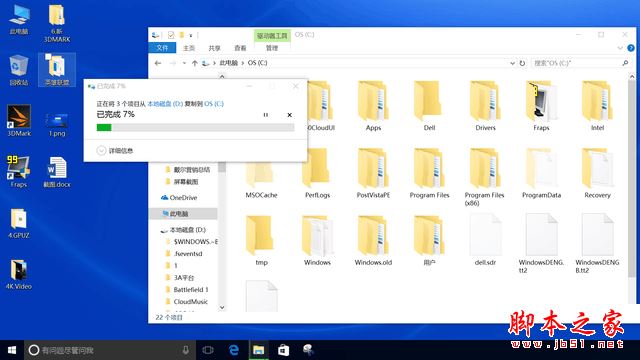Click the 本地磁盘 (D:) source link
Viewport: 640px width, 360px height.
pyautogui.click(x=165, y=104)
